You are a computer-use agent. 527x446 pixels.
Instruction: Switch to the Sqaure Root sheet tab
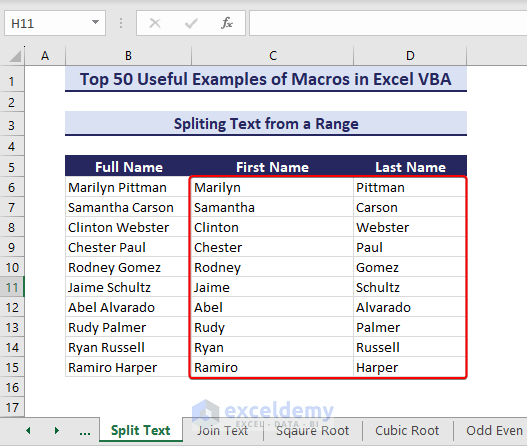click(x=313, y=431)
